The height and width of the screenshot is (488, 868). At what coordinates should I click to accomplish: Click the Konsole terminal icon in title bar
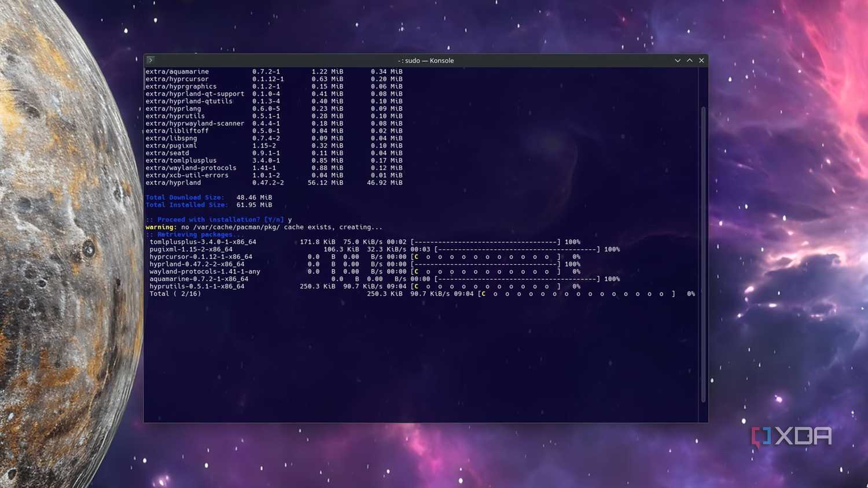click(150, 60)
